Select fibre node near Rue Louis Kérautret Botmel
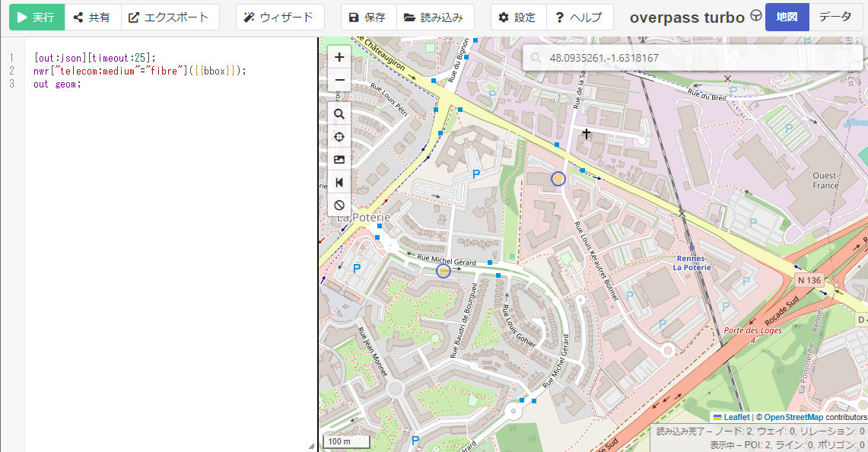Image resolution: width=868 pixels, height=452 pixels. (558, 179)
